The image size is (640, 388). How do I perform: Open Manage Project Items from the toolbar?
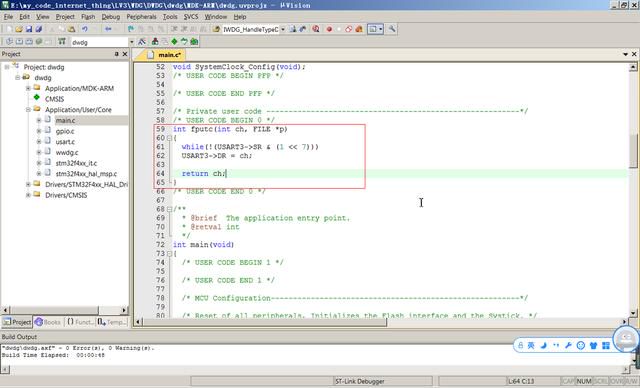click(x=155, y=42)
